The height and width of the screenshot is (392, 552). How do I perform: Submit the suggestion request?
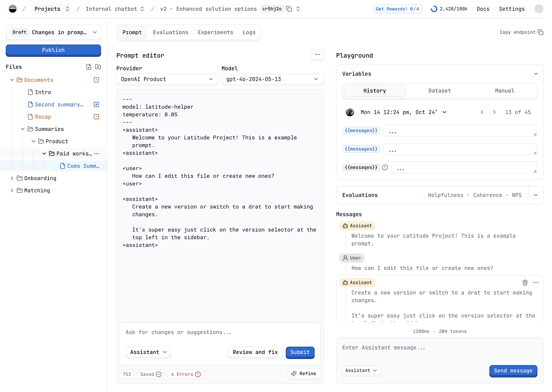point(300,352)
